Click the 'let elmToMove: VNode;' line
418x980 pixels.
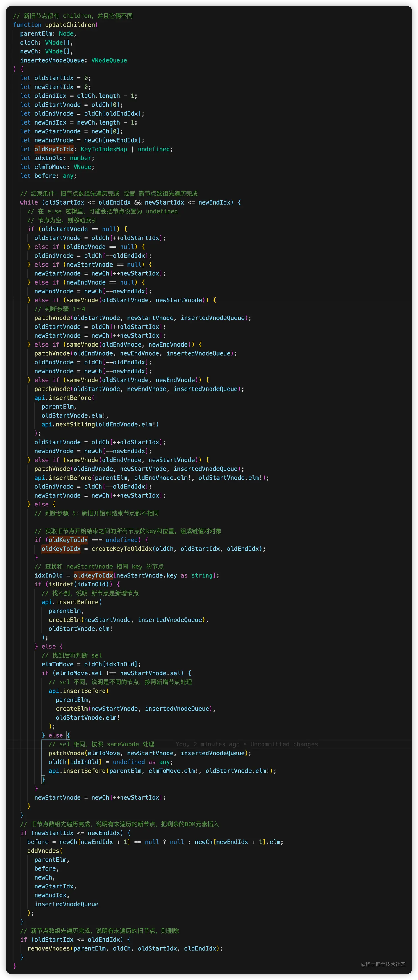(x=58, y=167)
